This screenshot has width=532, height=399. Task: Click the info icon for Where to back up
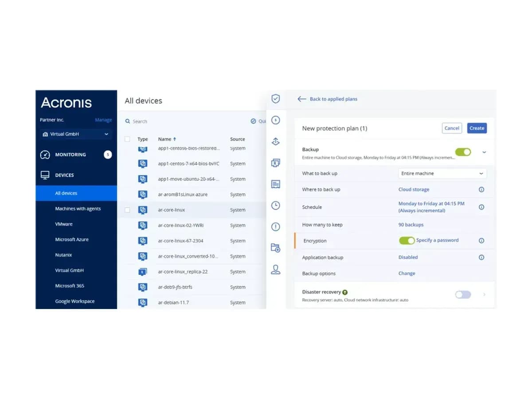(481, 189)
